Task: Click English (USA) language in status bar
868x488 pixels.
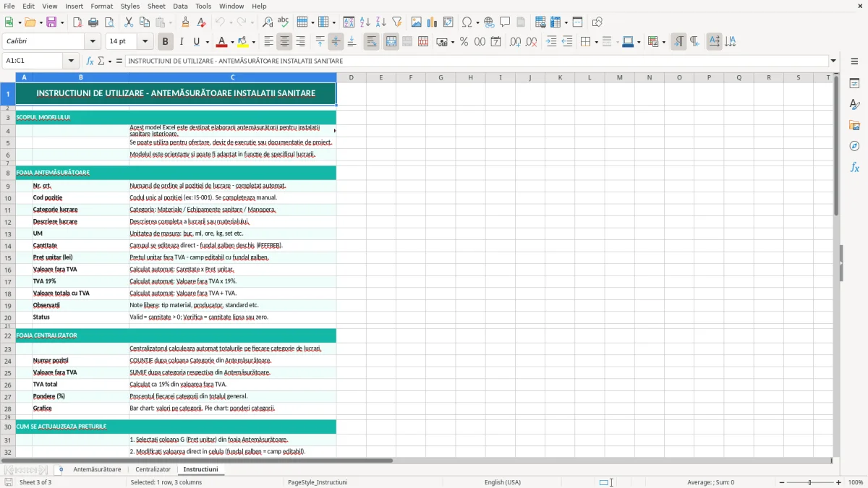Action: [502, 482]
